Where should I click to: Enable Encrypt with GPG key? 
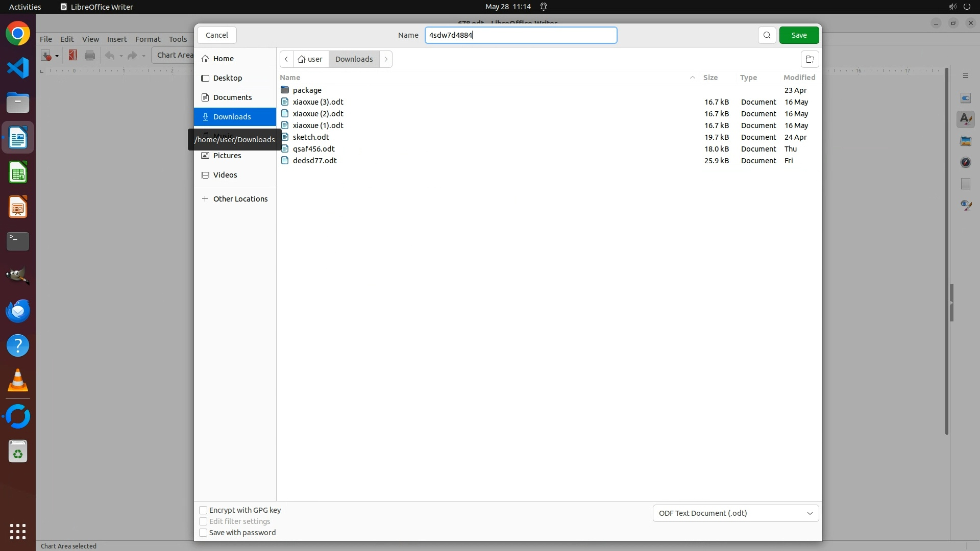[203, 510]
